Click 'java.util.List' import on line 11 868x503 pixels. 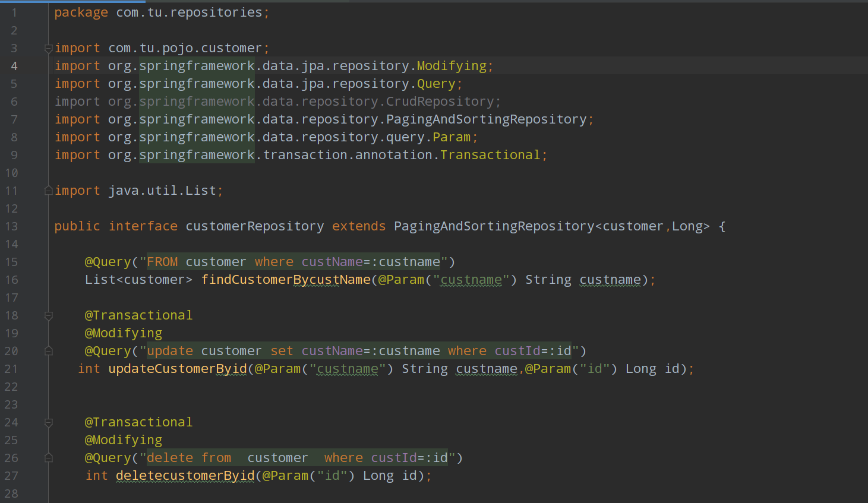click(x=162, y=191)
